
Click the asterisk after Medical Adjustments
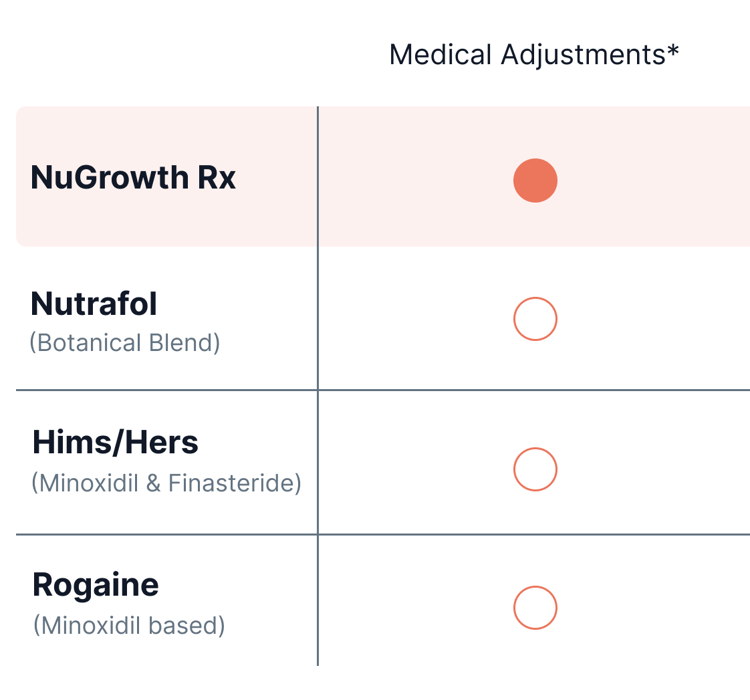[x=673, y=50]
